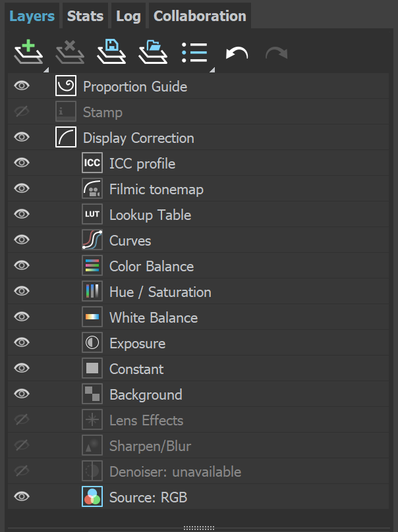Click the Exposure layer icon
This screenshot has height=532, width=398.
pyautogui.click(x=92, y=342)
